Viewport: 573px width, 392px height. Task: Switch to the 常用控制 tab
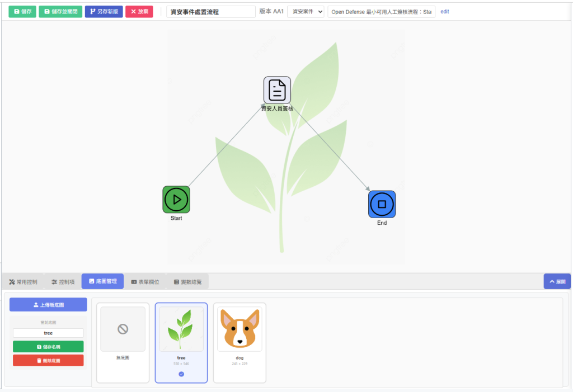[x=23, y=282]
